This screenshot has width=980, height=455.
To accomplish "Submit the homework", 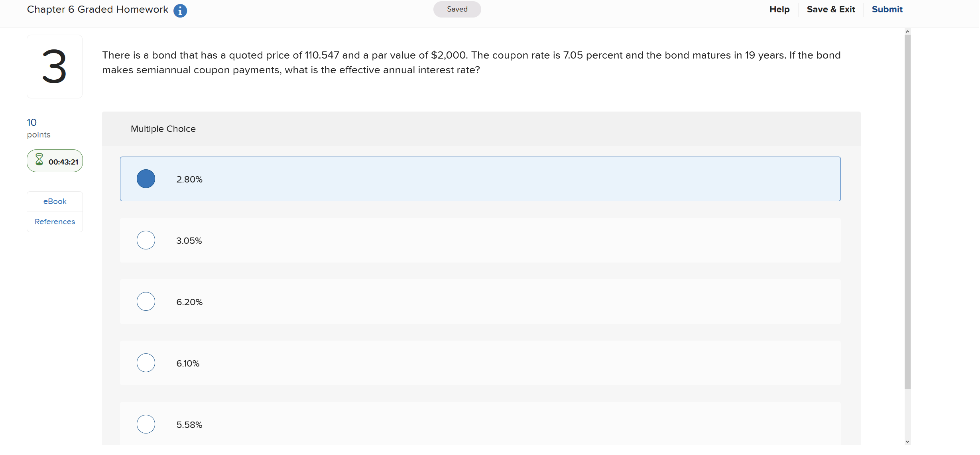I will [x=887, y=10].
